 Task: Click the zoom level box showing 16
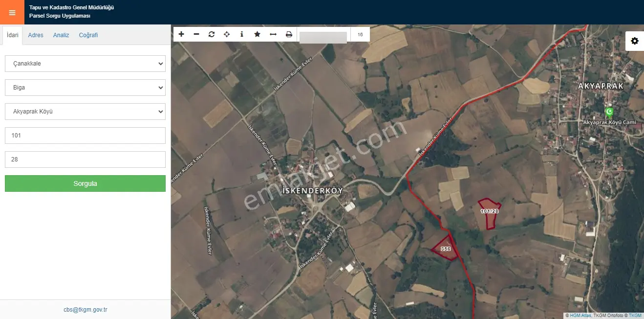[x=360, y=34]
